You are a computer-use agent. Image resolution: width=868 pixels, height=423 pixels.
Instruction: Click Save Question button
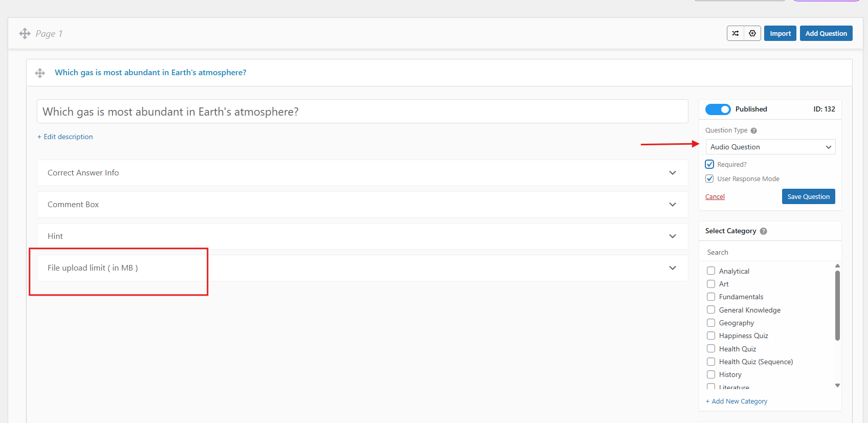pyautogui.click(x=808, y=196)
